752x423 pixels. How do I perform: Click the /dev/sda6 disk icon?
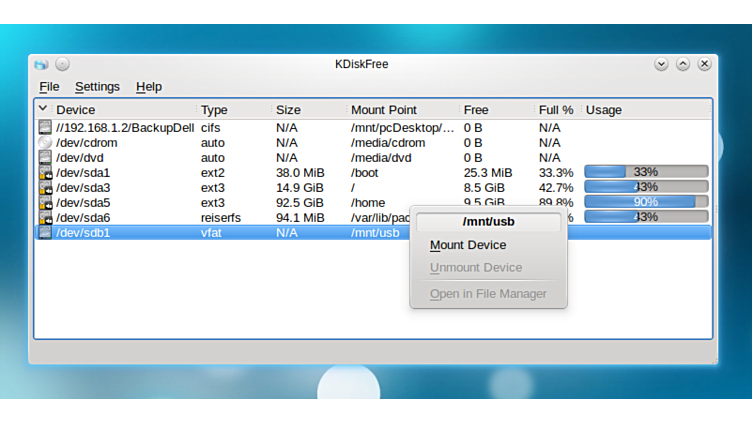[44, 218]
